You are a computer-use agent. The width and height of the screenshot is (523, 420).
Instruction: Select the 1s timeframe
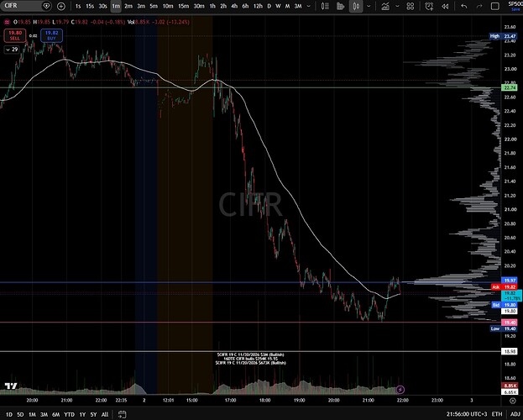click(x=78, y=6)
